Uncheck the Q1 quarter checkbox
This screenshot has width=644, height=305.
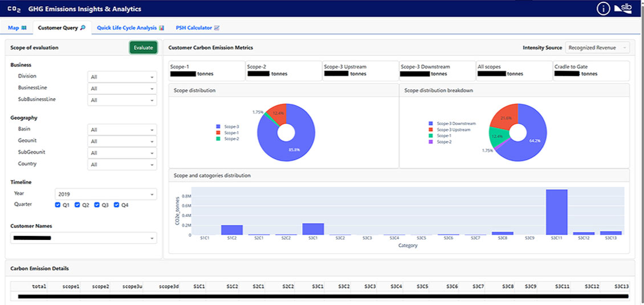click(x=58, y=205)
